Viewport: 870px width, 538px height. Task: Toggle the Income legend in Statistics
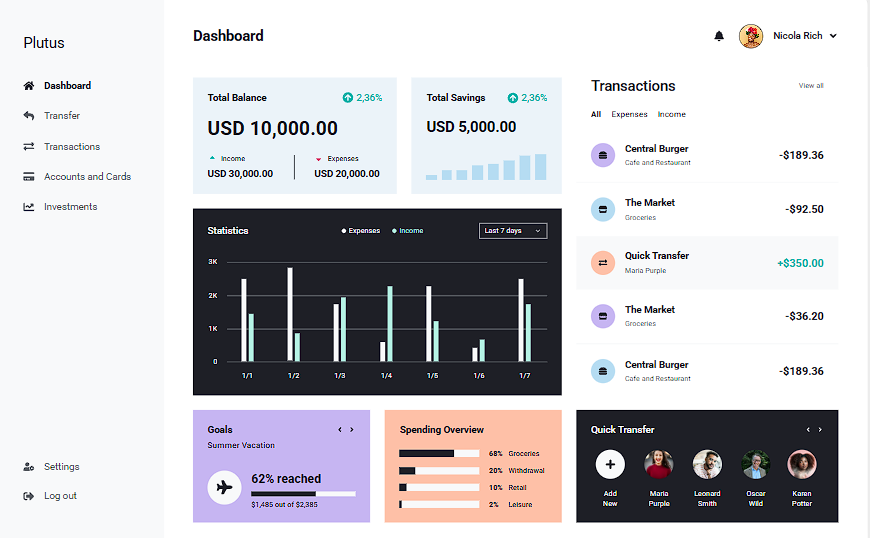pos(408,231)
